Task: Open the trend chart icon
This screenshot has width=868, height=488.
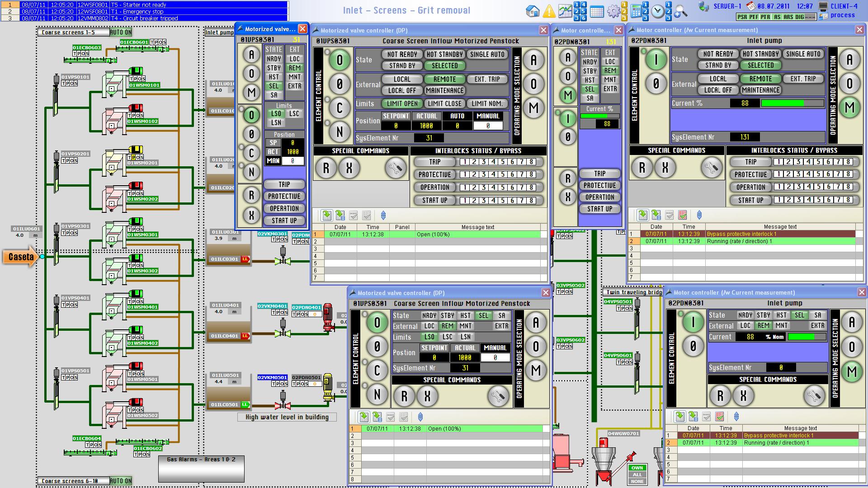Action: point(565,11)
